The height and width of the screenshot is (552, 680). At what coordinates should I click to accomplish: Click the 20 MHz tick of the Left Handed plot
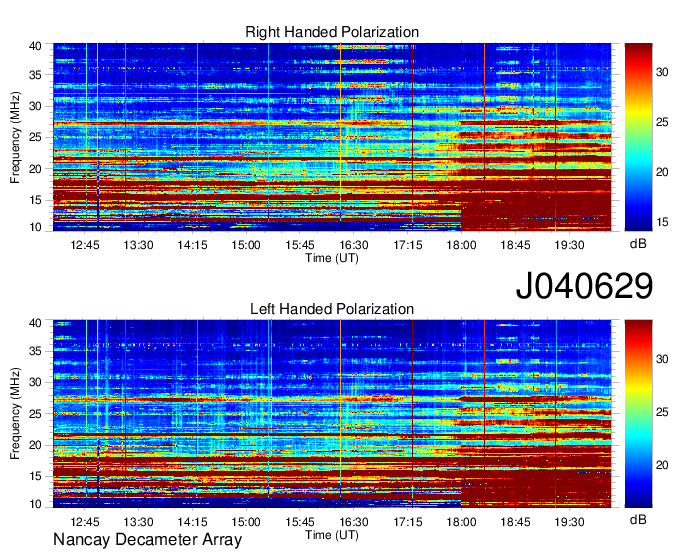(36, 445)
